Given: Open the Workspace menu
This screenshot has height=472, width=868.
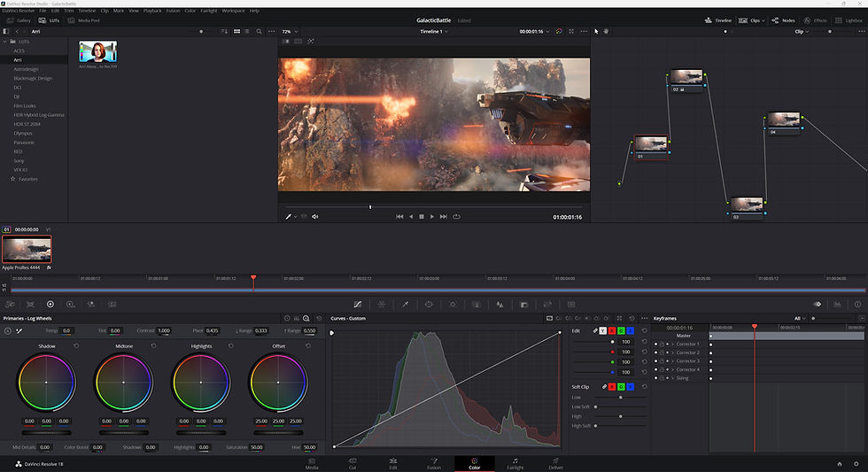Looking at the screenshot, I should (233, 11).
